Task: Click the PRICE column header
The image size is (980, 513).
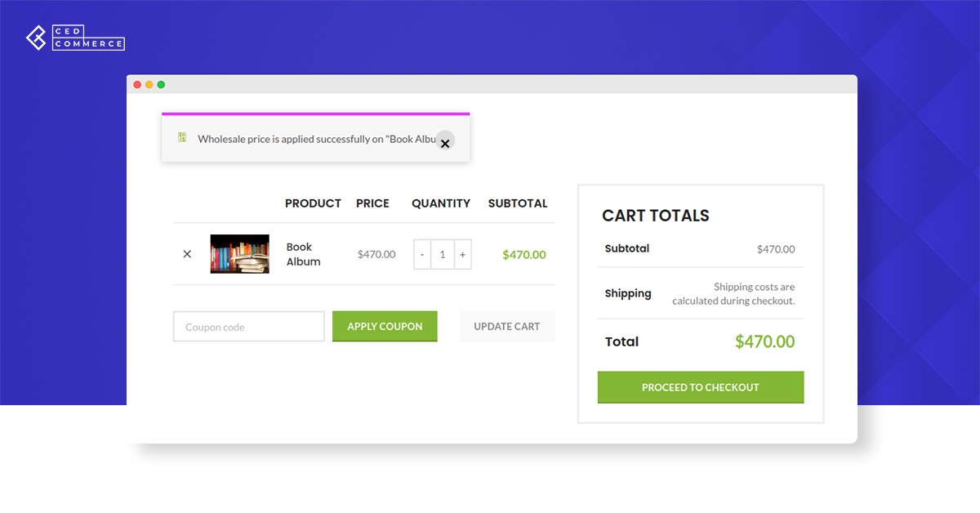Action: 372,203
